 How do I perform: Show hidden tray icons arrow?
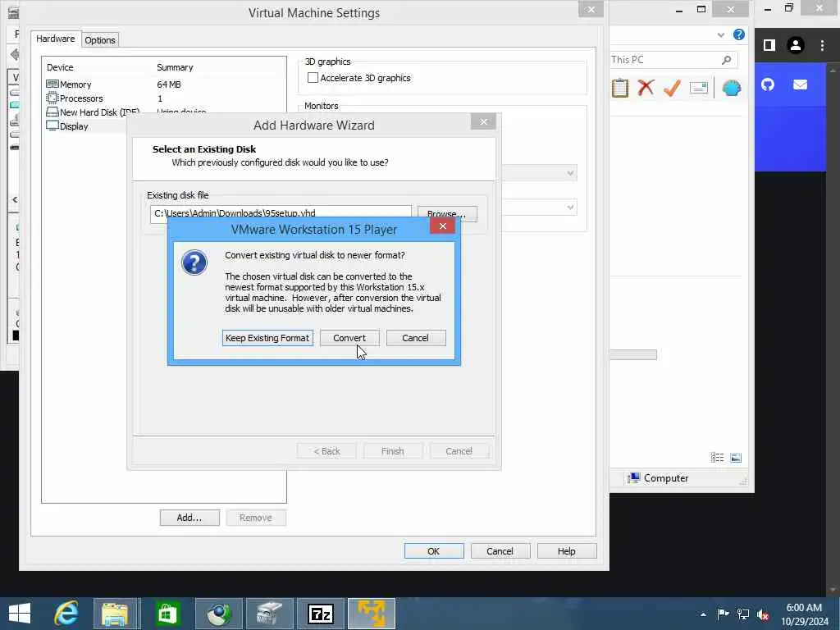(x=703, y=614)
